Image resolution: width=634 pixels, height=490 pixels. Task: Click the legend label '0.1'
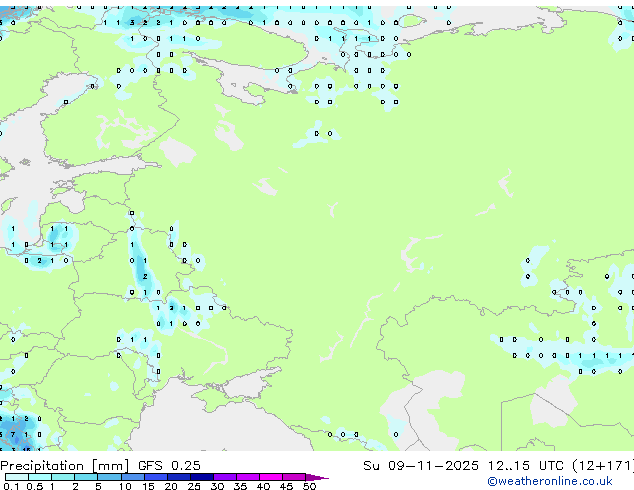point(11,486)
